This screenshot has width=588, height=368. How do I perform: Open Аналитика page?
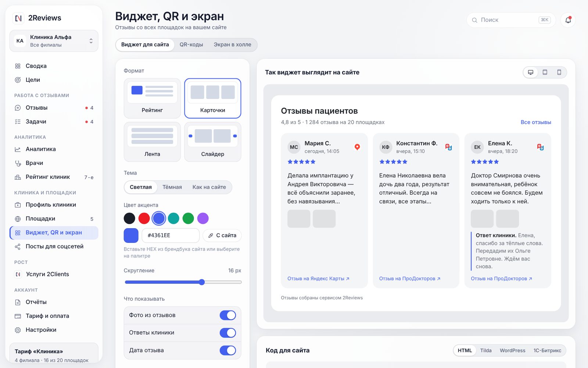point(54,149)
